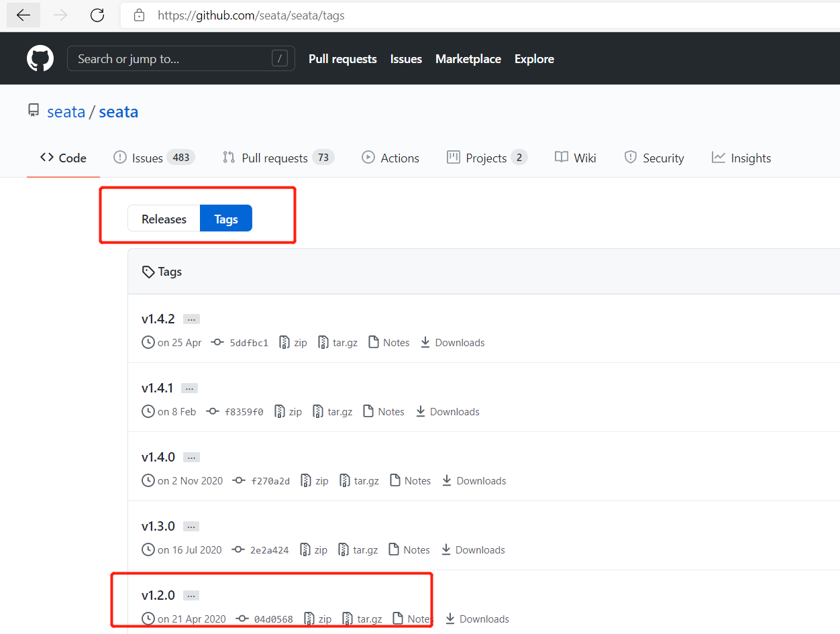Download v1.3.0 zip archive
This screenshot has height=634, width=840.
pos(313,549)
